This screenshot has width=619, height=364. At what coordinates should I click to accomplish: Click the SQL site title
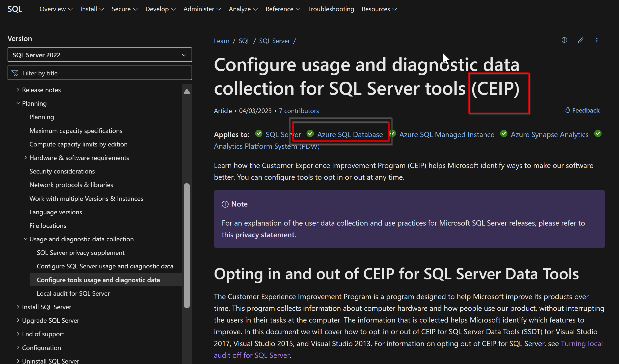(x=15, y=9)
